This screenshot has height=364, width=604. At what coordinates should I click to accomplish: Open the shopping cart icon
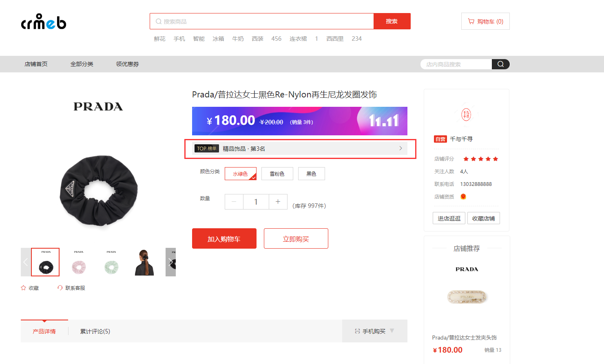pyautogui.click(x=471, y=21)
